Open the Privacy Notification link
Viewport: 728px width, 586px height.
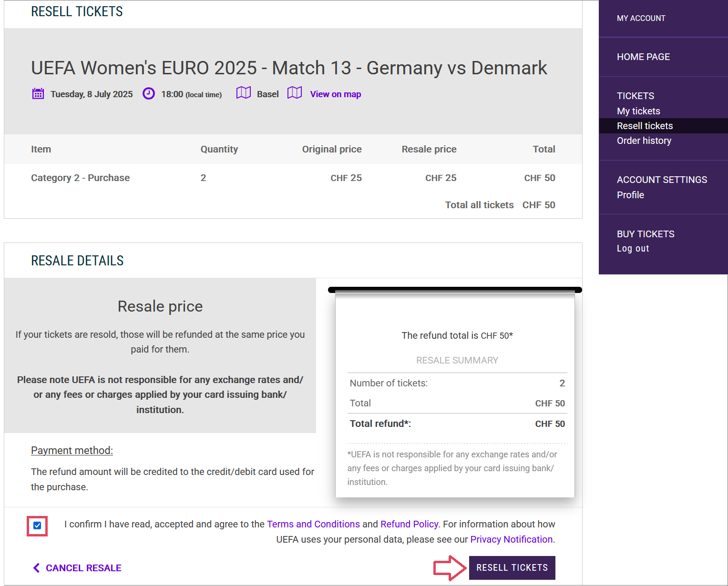pos(512,539)
